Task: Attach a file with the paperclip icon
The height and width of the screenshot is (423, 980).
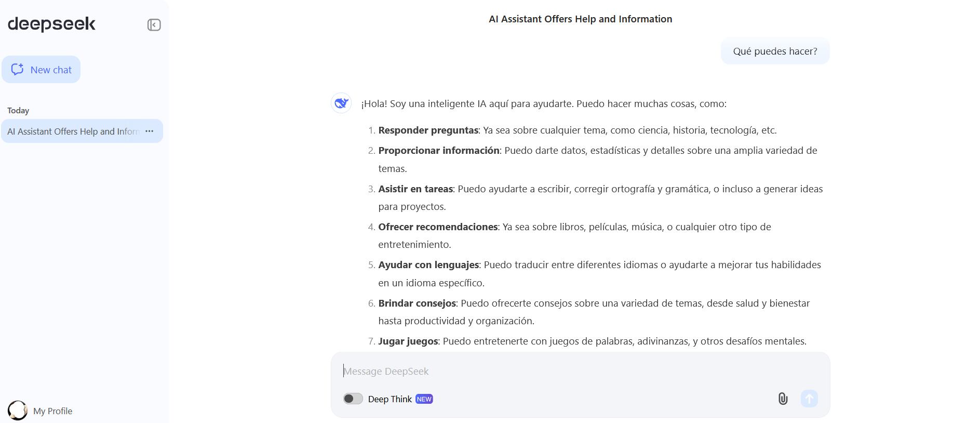Action: point(783,399)
